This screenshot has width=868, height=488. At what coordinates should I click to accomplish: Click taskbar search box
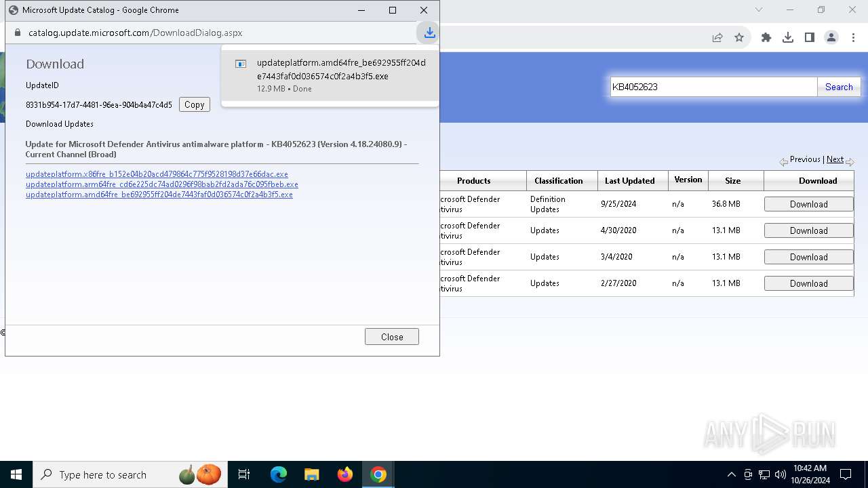point(130,474)
